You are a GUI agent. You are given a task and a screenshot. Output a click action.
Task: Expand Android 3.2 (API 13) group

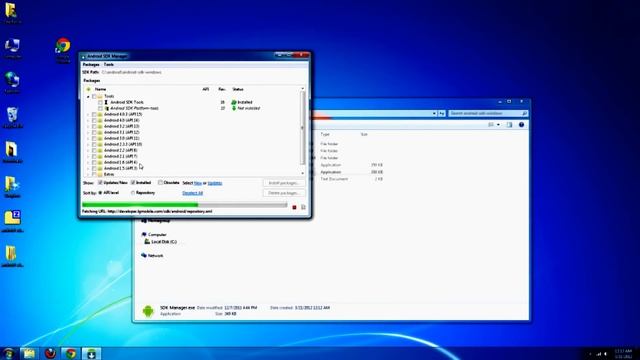point(88,127)
